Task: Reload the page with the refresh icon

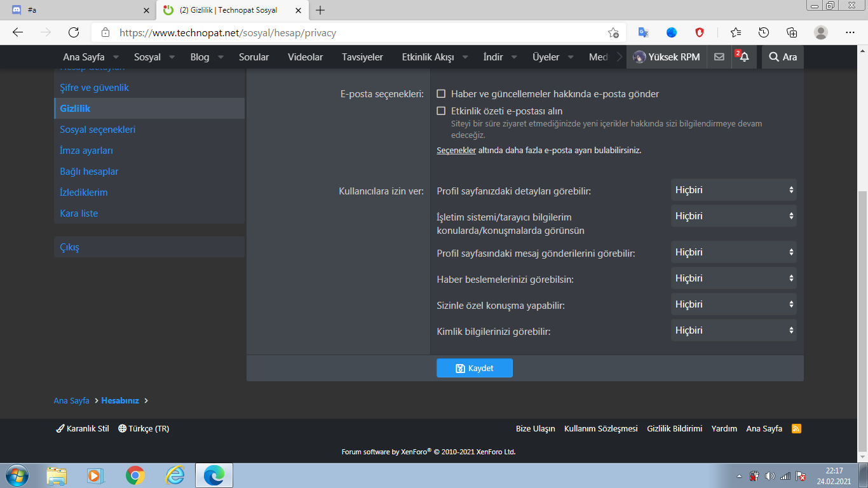Action: pyautogui.click(x=74, y=32)
